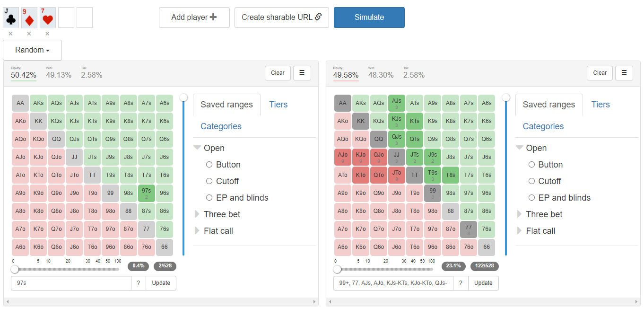Select EP and blinds in left panel

point(209,198)
